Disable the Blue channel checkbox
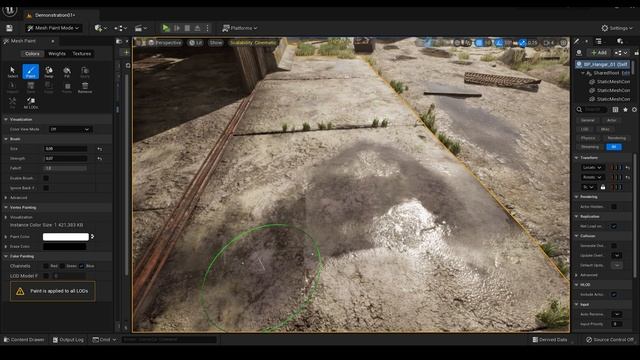 coord(82,266)
